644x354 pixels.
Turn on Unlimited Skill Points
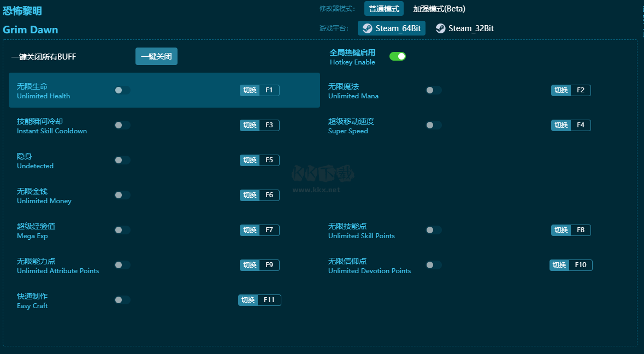tap(434, 229)
